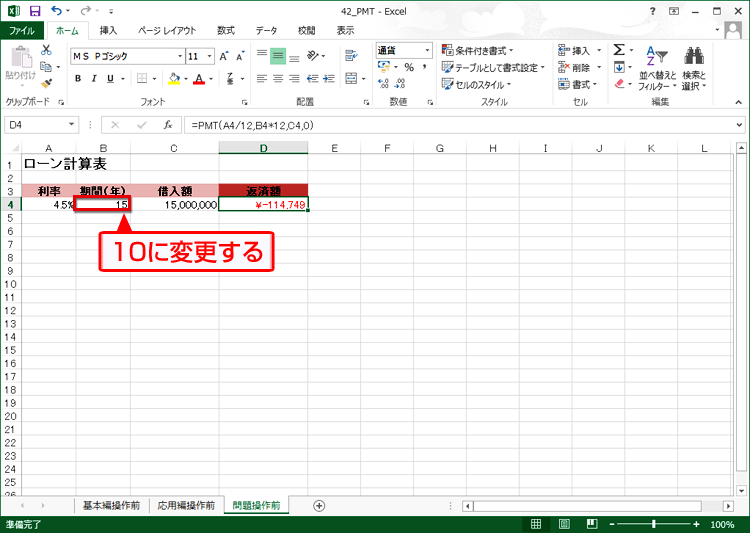The image size is (750, 533).
Task: Decrease decimal places
Action: pos(400,84)
